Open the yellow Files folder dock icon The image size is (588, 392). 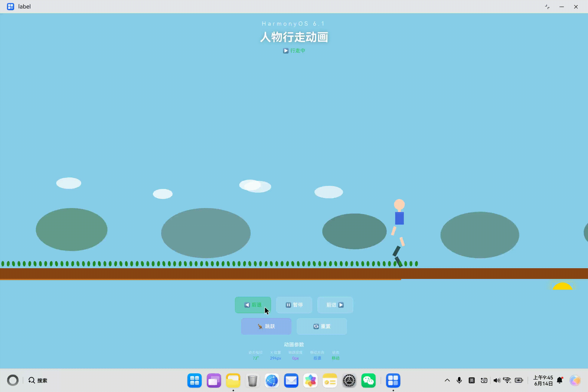[x=233, y=381]
